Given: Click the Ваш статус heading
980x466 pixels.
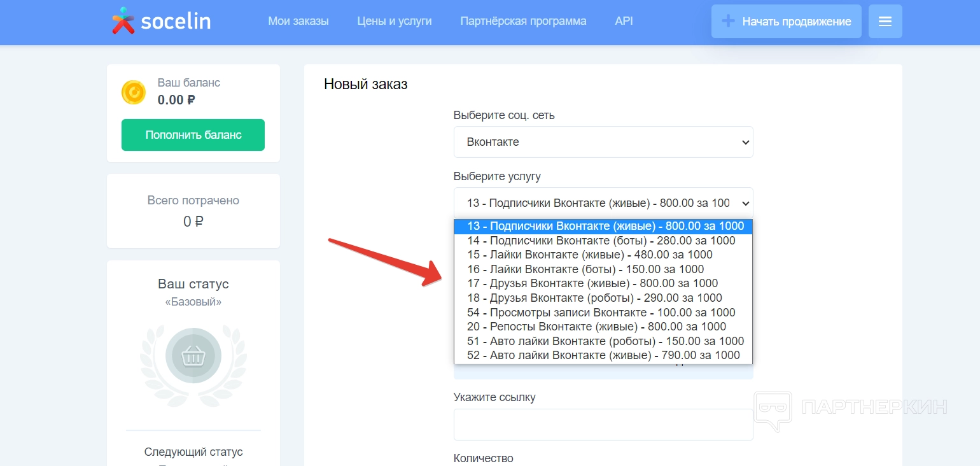Looking at the screenshot, I should pos(193,284).
